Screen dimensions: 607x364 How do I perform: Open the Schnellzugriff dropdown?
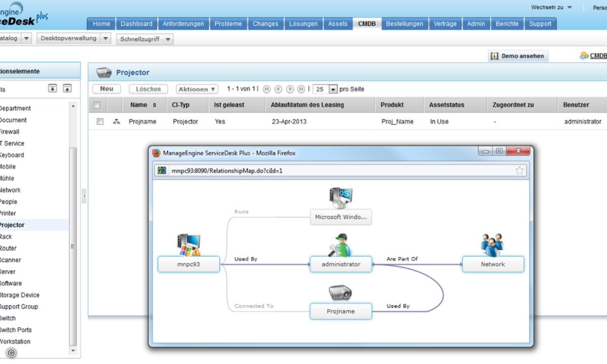(x=145, y=39)
